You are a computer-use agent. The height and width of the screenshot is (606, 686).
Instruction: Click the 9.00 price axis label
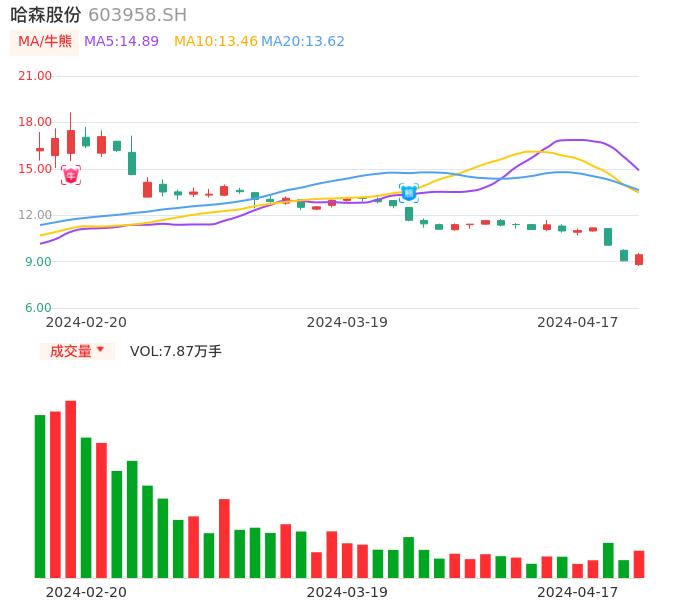tap(38, 262)
